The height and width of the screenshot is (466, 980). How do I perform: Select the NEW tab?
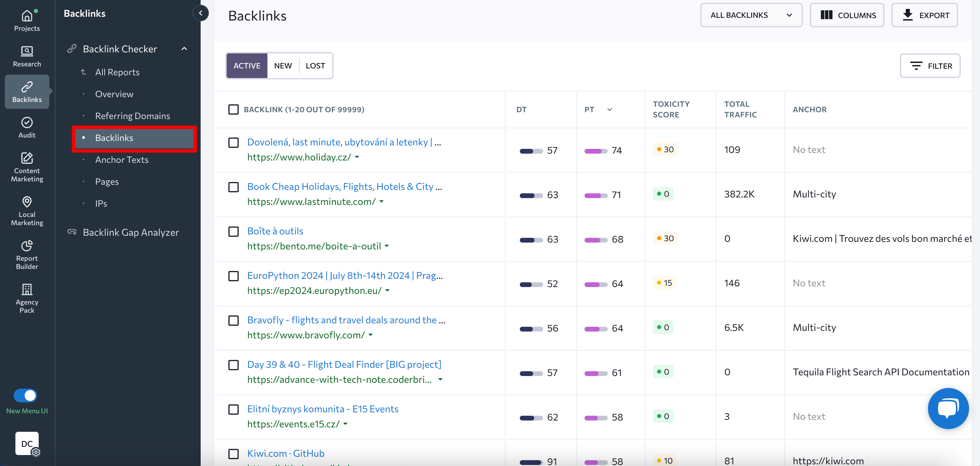pyautogui.click(x=282, y=66)
